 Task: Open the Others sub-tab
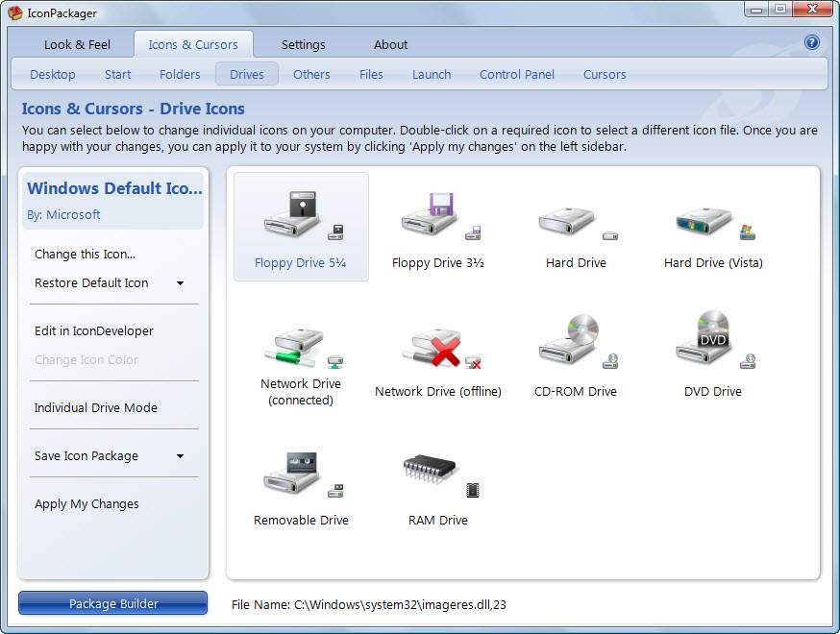(x=311, y=74)
